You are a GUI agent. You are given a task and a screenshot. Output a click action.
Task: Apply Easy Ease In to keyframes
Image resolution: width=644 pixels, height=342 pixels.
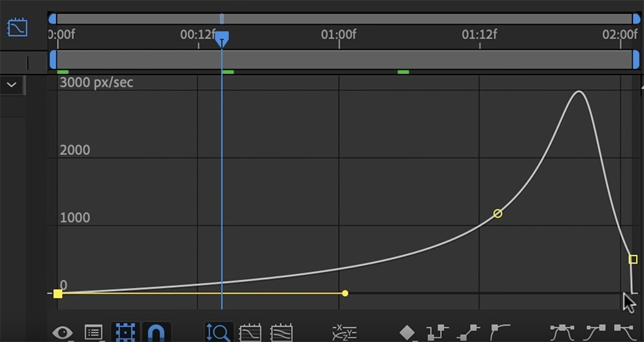click(594, 333)
